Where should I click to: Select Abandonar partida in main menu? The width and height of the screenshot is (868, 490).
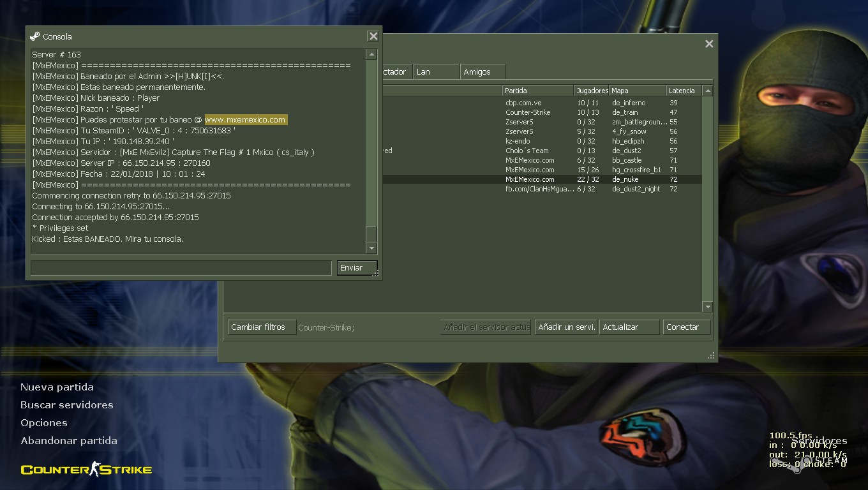click(x=69, y=440)
